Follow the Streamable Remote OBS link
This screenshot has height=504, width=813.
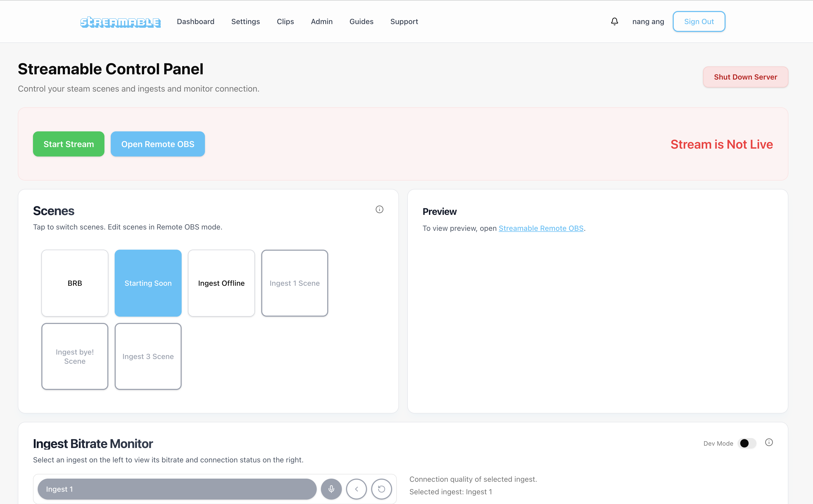pyautogui.click(x=541, y=228)
